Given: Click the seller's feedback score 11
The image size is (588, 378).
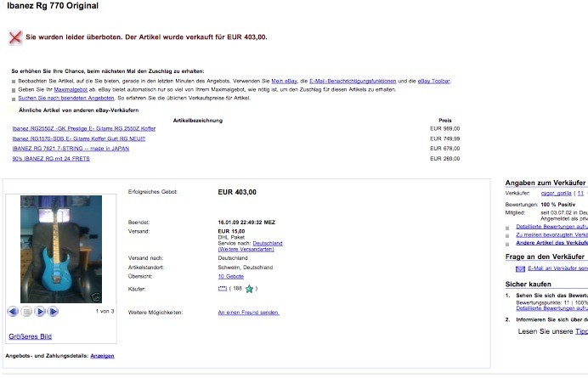Looking at the screenshot, I should 580,194.
